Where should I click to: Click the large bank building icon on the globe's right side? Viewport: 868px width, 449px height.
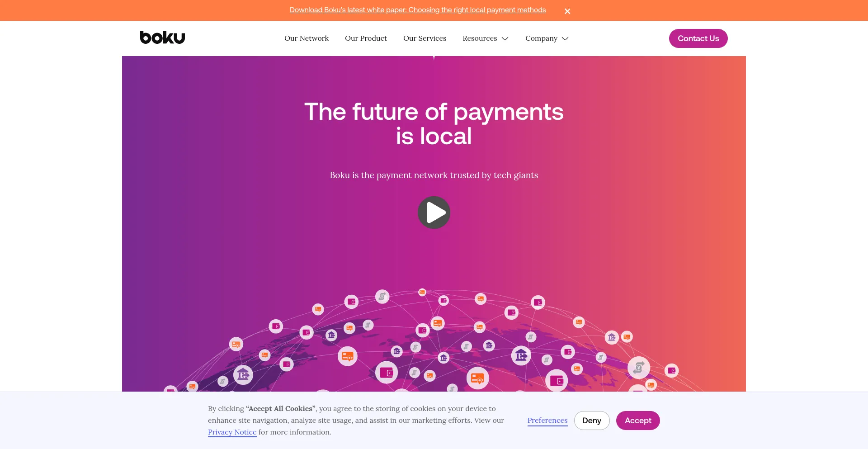pyautogui.click(x=521, y=356)
